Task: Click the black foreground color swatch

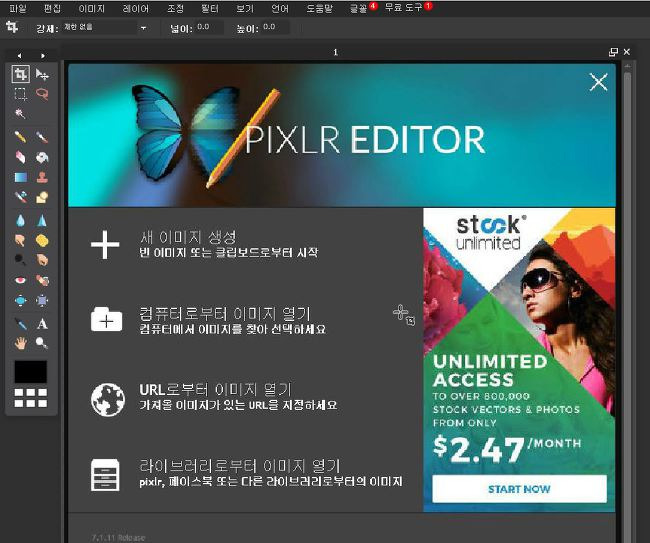Action: (x=31, y=372)
